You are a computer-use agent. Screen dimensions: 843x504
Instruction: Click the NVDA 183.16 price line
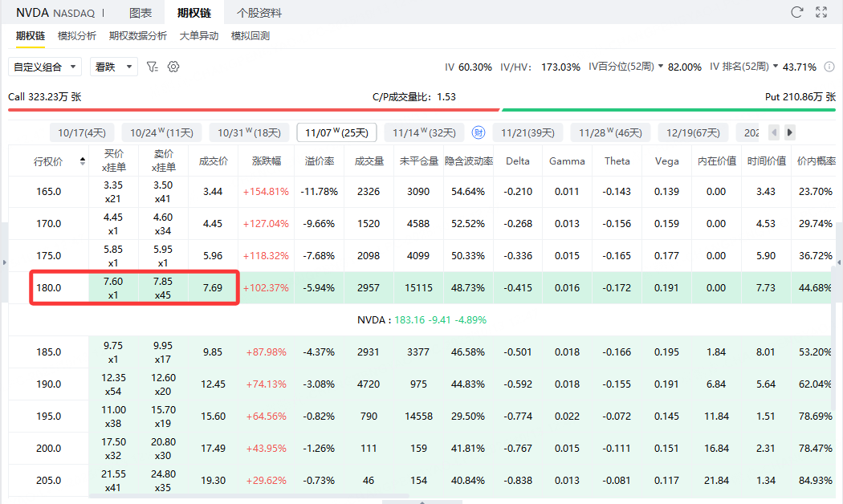tap(421, 319)
